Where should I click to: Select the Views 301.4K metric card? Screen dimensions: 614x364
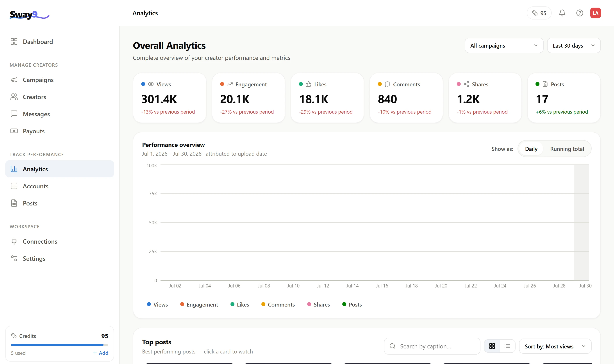point(170,98)
